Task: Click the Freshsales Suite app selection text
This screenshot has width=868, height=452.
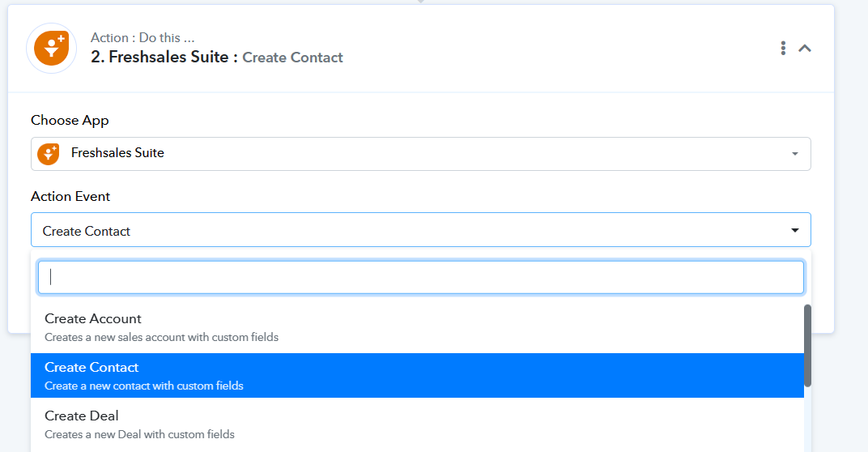Action: click(x=117, y=153)
